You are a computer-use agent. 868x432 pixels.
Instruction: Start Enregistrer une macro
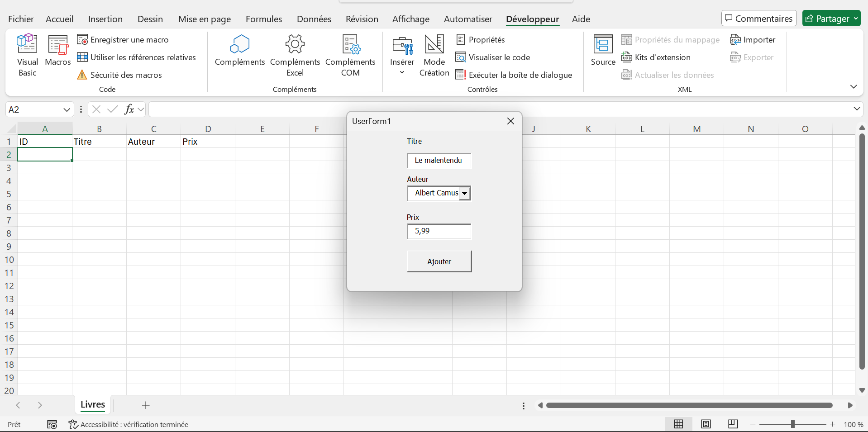123,40
